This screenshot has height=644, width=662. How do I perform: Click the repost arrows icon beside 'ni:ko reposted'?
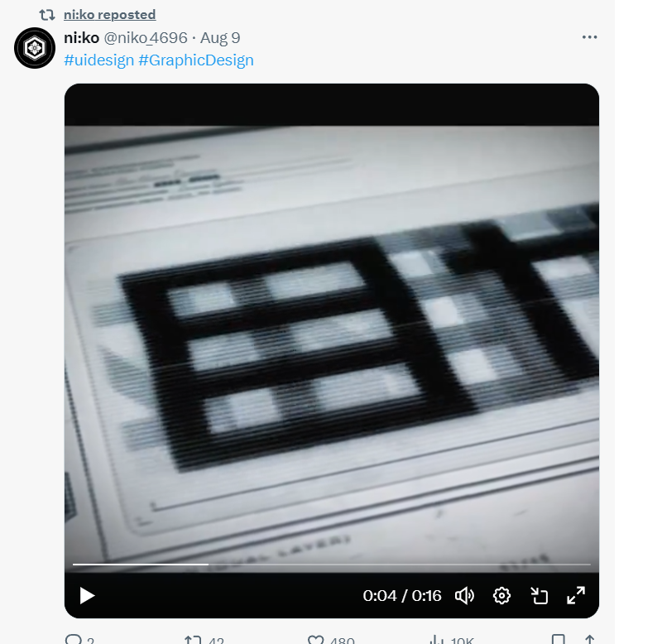tap(47, 15)
